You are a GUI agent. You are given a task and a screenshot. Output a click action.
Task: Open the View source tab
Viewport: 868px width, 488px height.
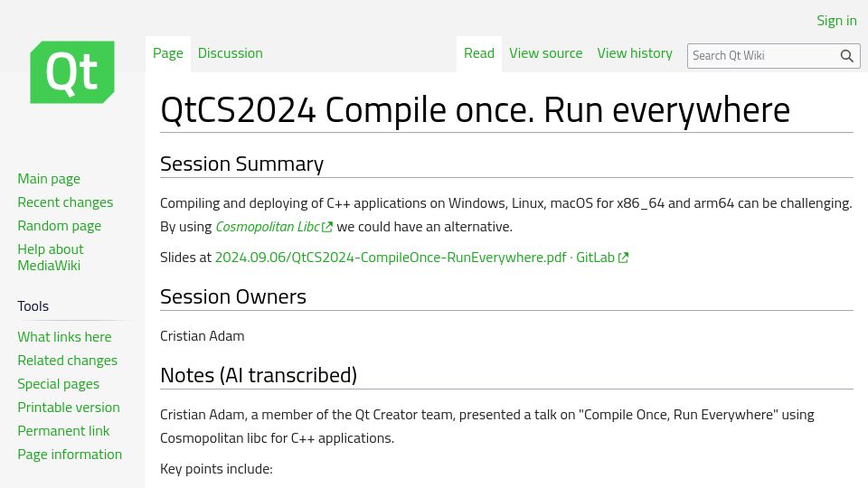tap(546, 53)
